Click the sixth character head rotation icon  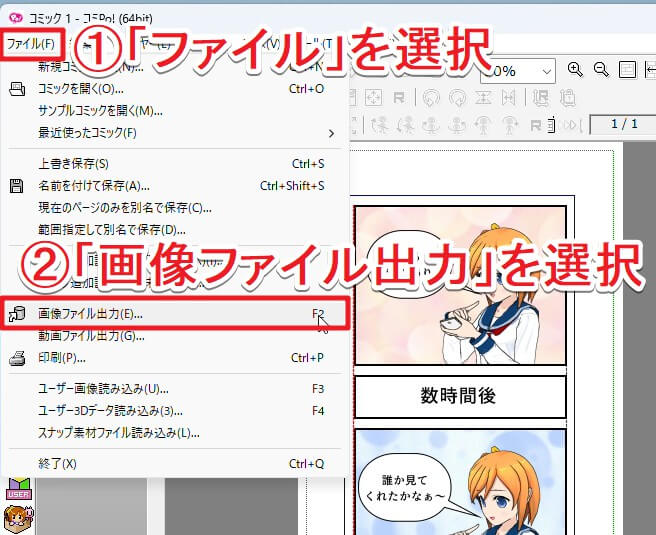pos(509,125)
